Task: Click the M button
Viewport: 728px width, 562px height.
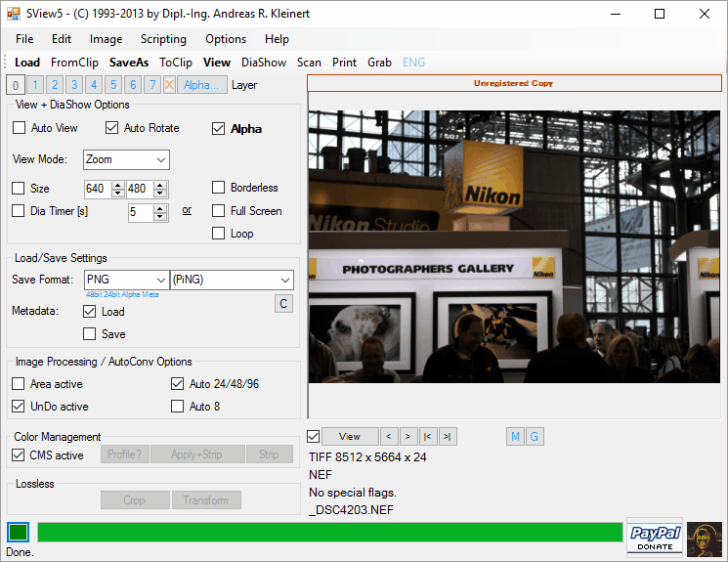Action: [515, 436]
